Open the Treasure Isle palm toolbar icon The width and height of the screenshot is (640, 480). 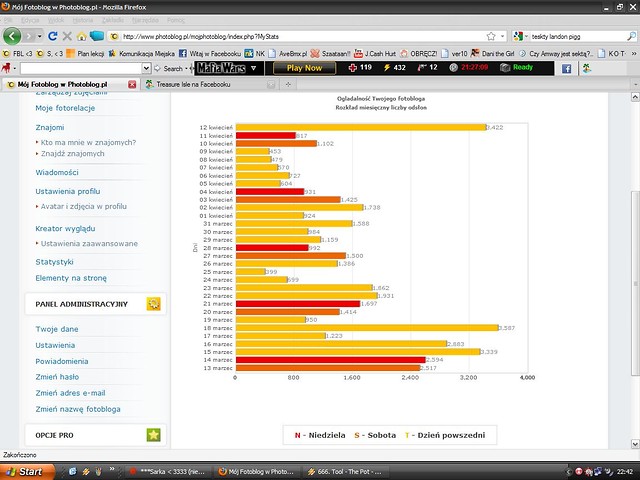click(587, 68)
